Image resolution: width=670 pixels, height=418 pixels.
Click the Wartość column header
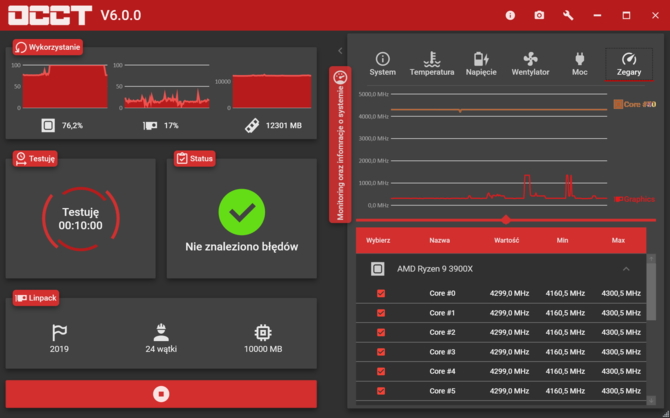pos(506,240)
